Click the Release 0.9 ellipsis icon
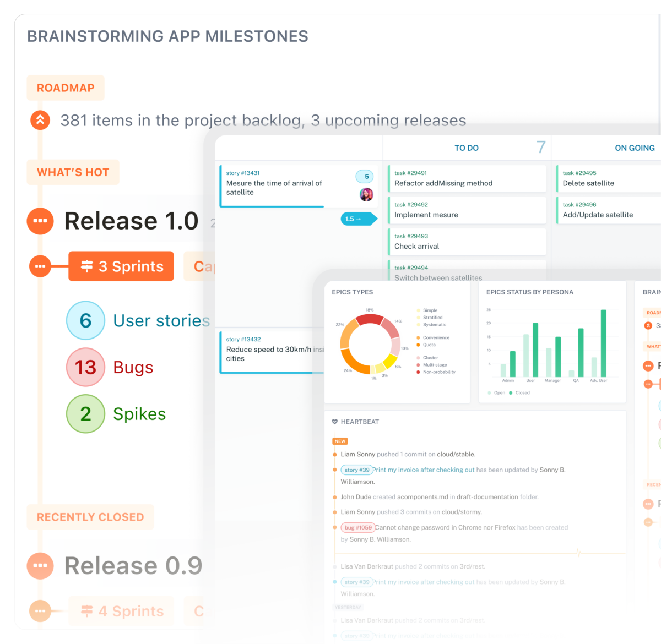 [x=40, y=565]
